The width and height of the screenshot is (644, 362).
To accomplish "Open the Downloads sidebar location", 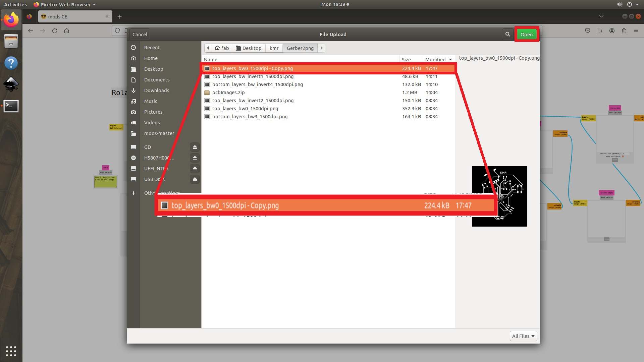I will coord(156,90).
